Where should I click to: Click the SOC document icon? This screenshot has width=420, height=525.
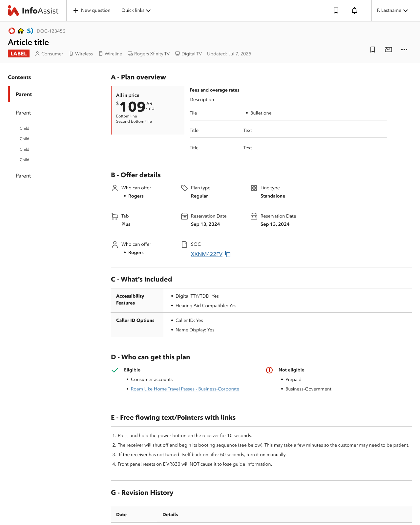click(184, 244)
